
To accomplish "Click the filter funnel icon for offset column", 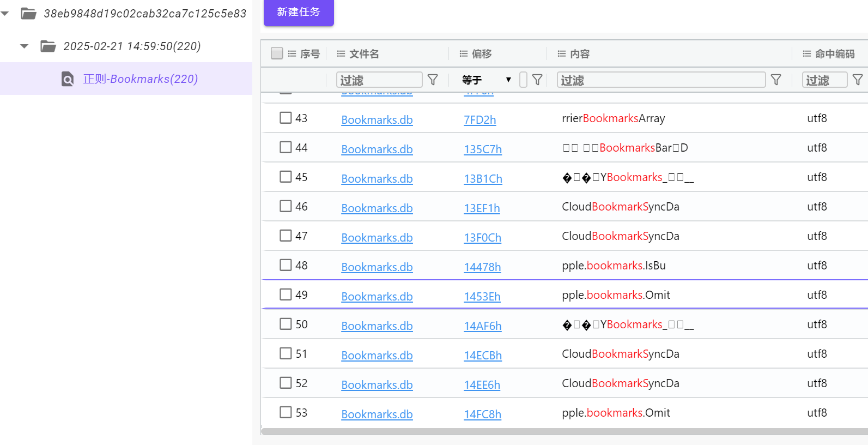I will [537, 80].
